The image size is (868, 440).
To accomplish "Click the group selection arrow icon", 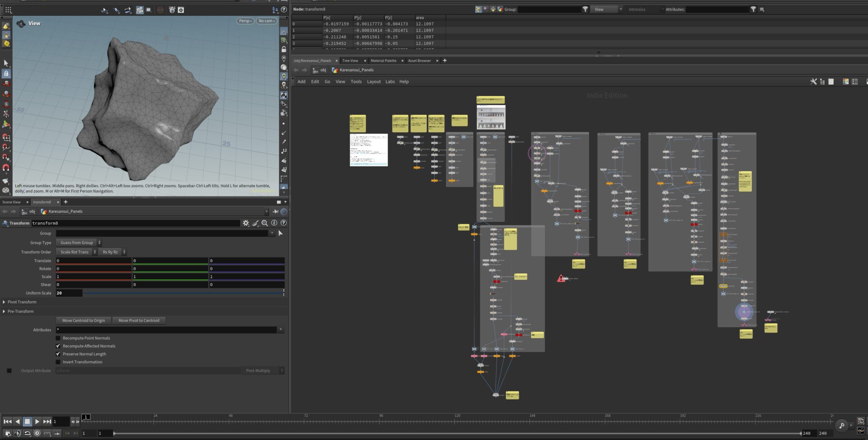I will coord(280,234).
